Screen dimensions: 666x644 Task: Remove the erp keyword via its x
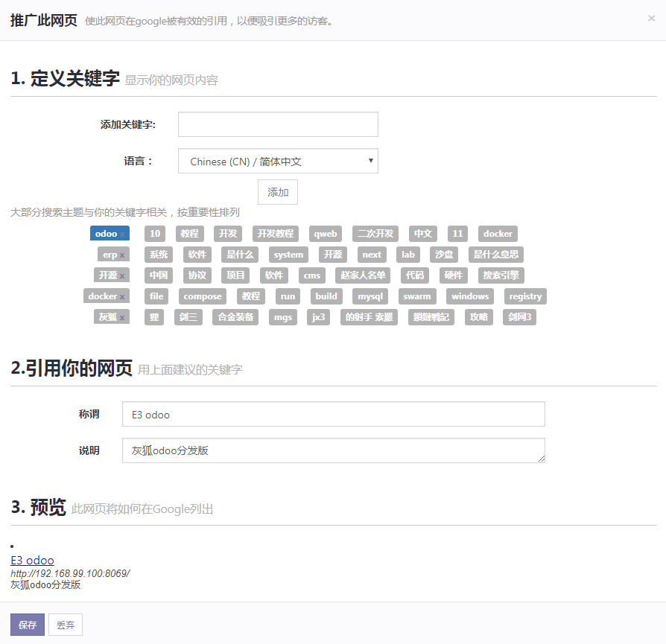point(122,255)
